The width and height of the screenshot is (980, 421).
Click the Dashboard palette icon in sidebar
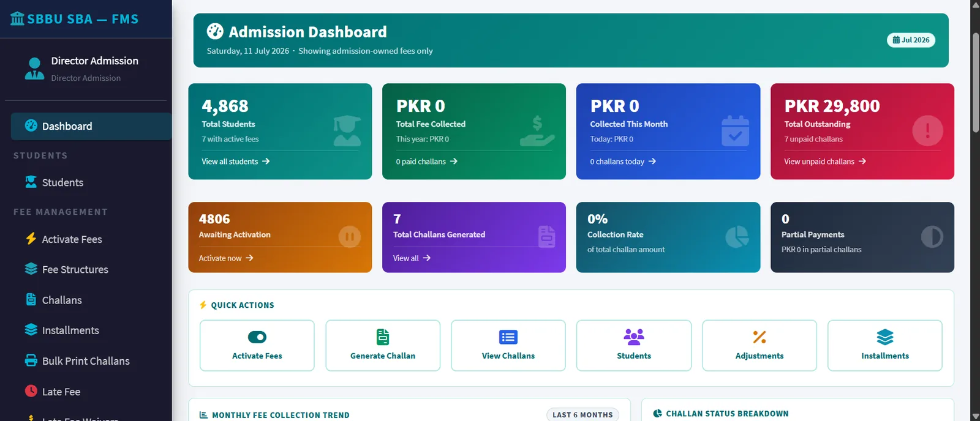click(x=31, y=125)
